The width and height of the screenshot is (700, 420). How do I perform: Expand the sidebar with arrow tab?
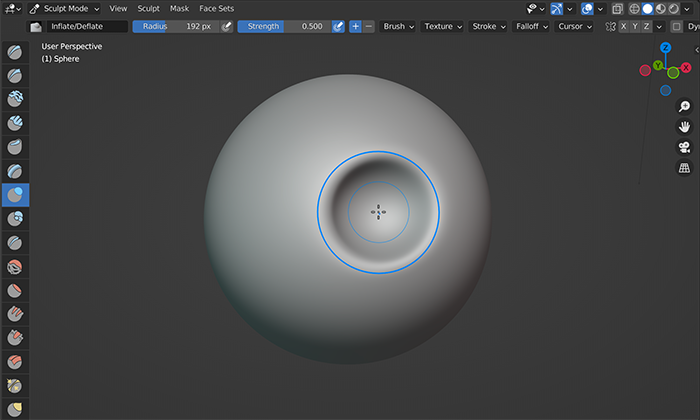(697, 50)
